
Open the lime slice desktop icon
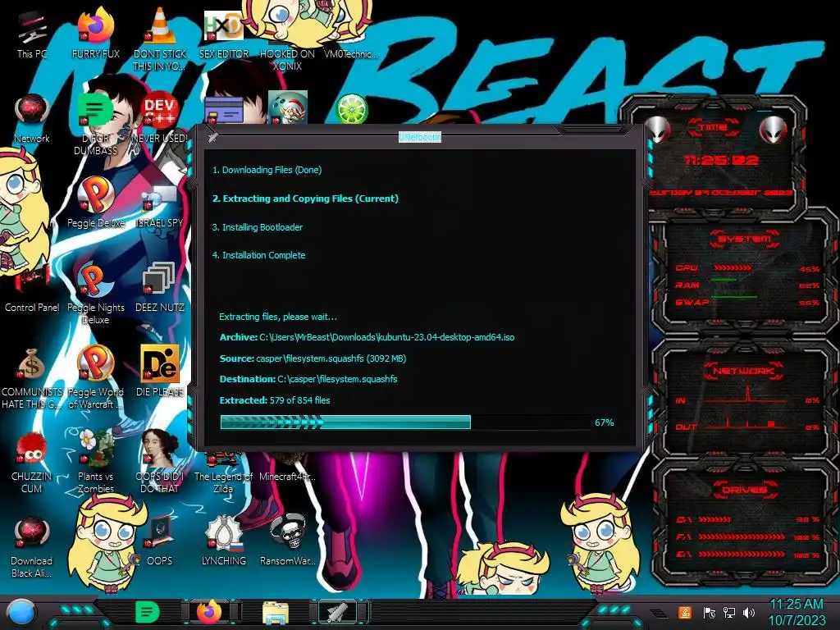coord(351,109)
